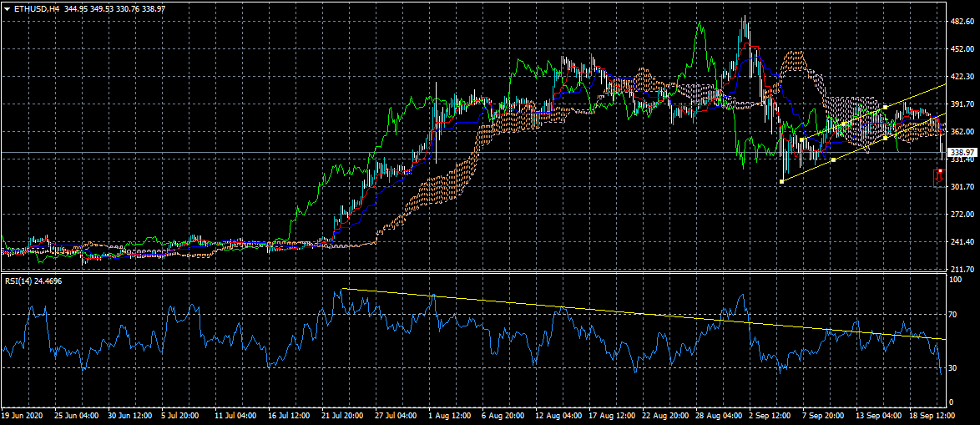Image resolution: width=980 pixels, height=425 pixels.
Task: Select the rightmost anchor on the lower channel line
Action: (885, 137)
